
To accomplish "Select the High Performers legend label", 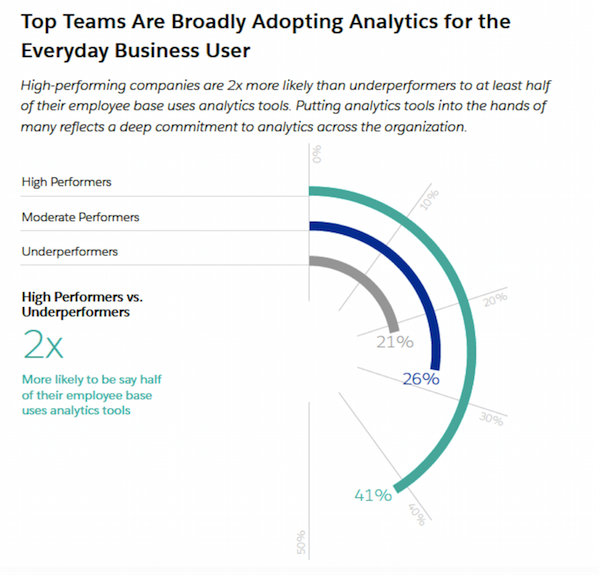I will 66,182.
